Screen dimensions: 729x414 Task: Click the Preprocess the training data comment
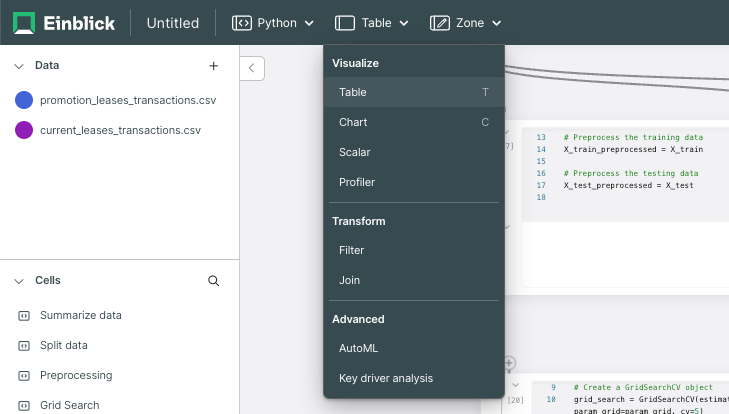(x=633, y=137)
